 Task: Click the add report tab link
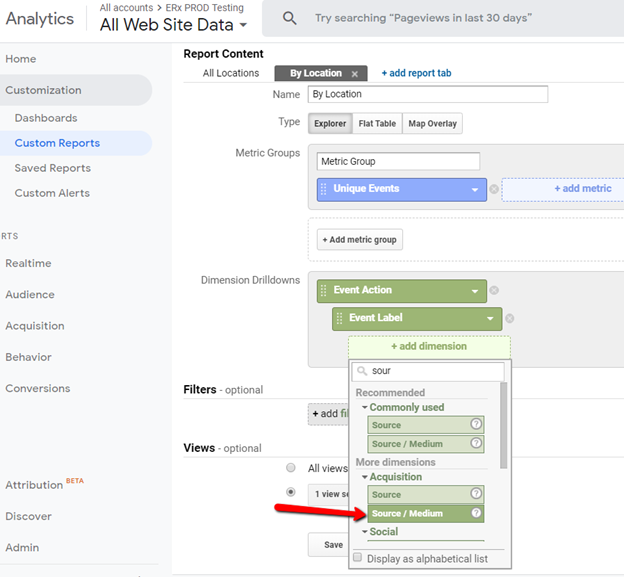click(x=416, y=73)
